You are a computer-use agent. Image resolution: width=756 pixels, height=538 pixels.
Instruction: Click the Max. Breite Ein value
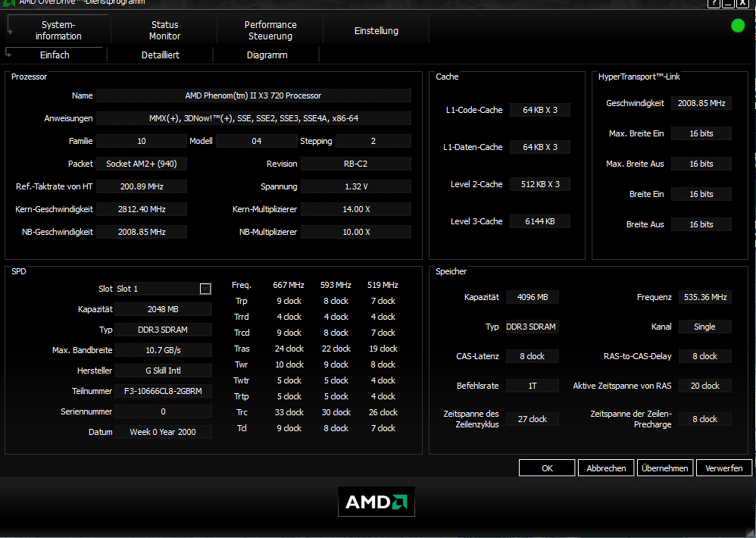(x=701, y=133)
